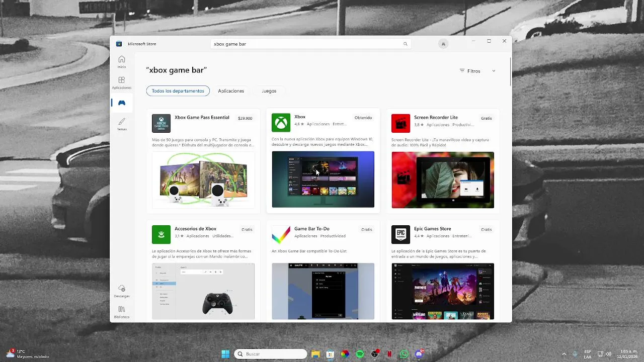644x362 pixels.
Task: Click the green Xbox app icon
Action: click(x=281, y=123)
